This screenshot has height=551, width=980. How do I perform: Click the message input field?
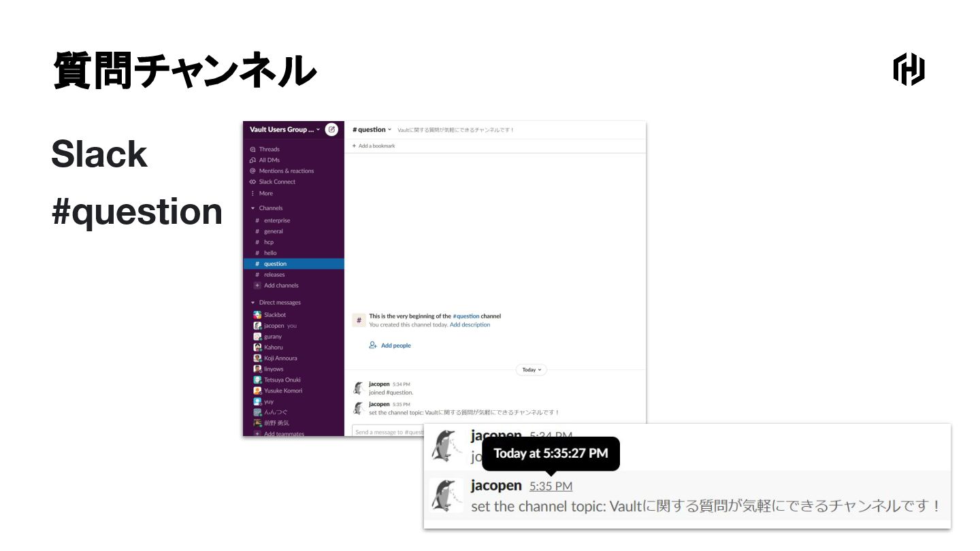tap(389, 432)
